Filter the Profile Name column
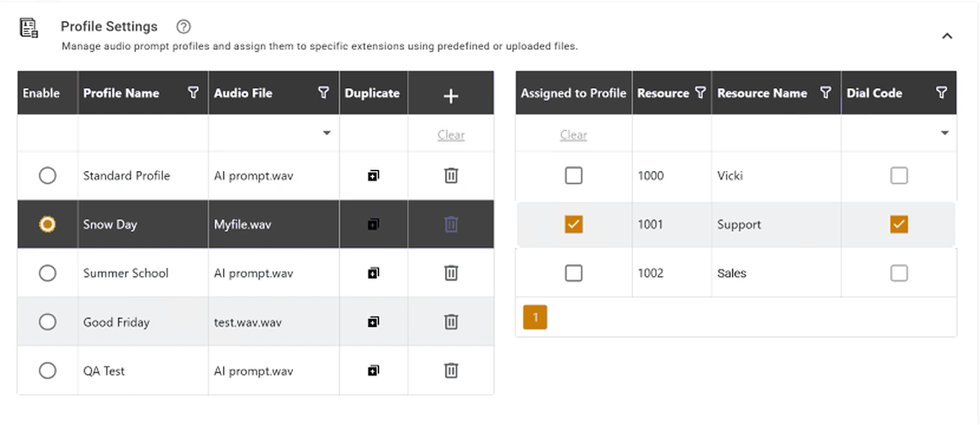Viewport: 980px width, 425px height. point(193,93)
